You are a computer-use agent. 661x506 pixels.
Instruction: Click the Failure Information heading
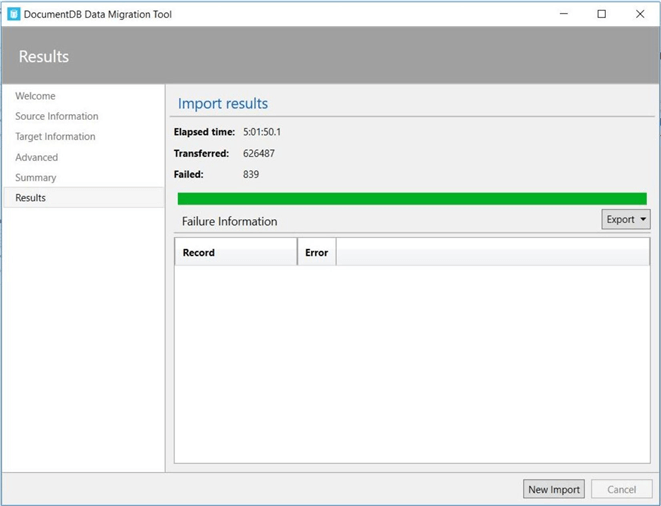[230, 221]
